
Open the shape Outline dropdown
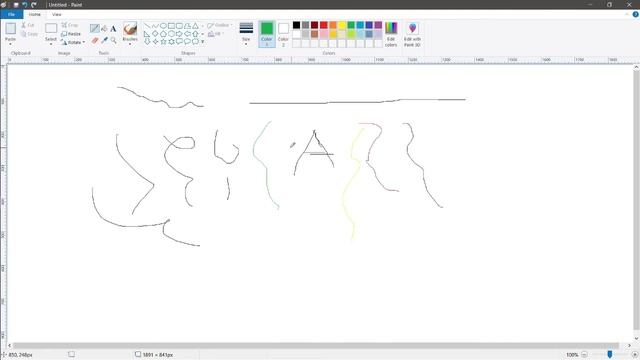219,25
